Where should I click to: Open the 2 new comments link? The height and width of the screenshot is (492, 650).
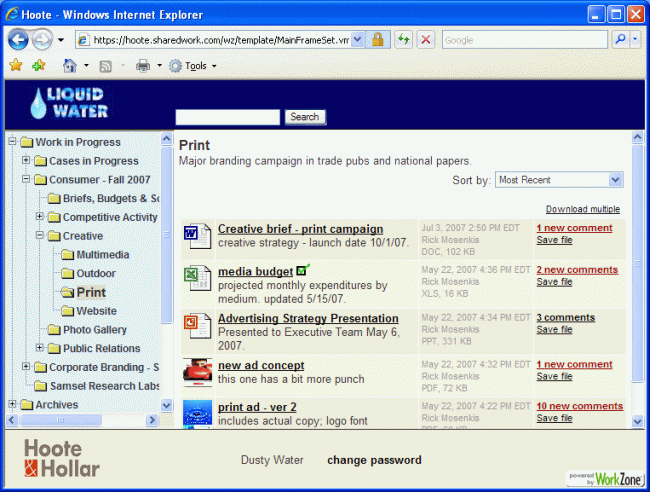577,270
